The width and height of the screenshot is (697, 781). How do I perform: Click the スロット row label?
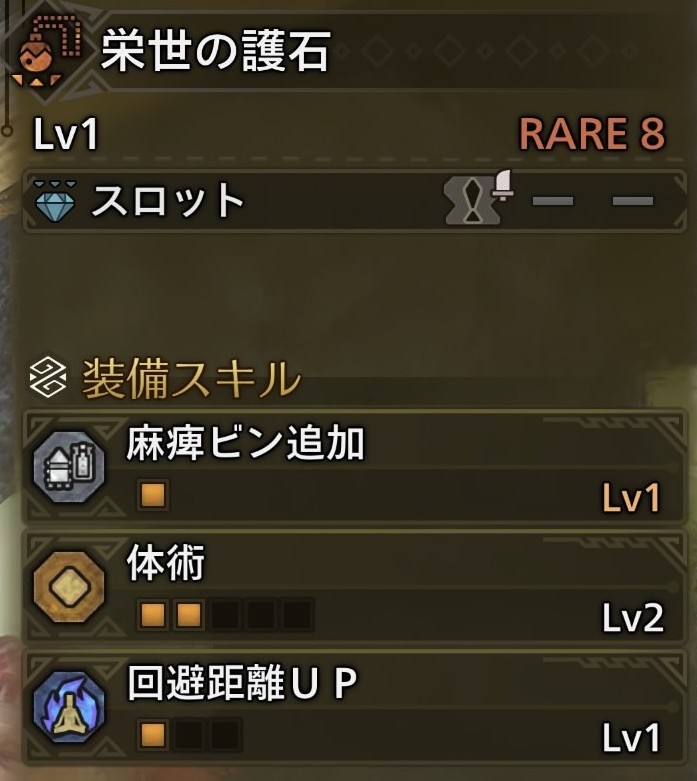(x=168, y=200)
